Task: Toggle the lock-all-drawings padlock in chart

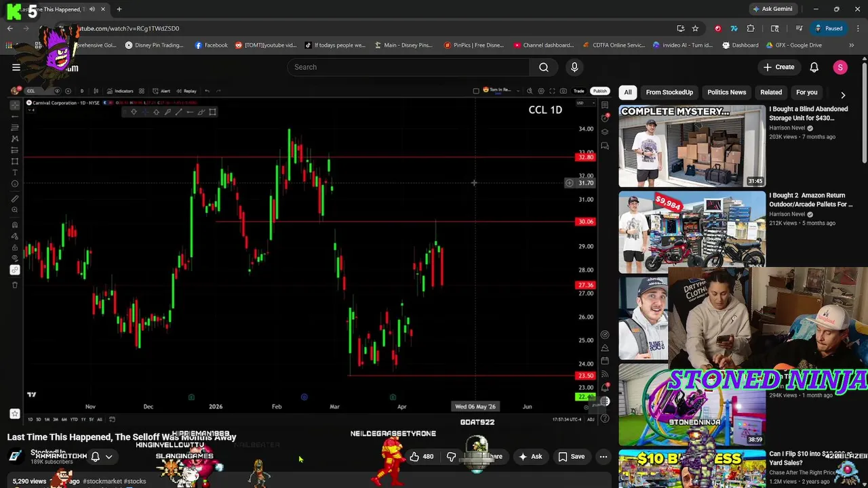Action: pos(15,247)
